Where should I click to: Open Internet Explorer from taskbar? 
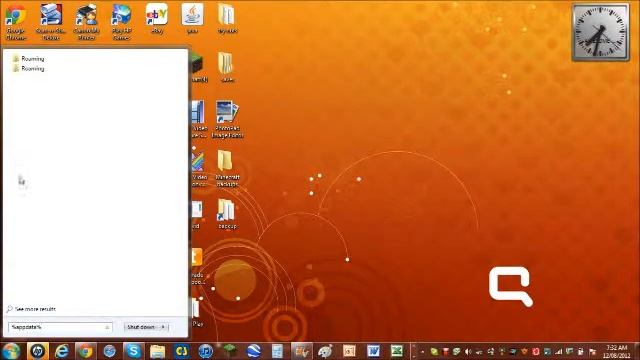(62, 351)
